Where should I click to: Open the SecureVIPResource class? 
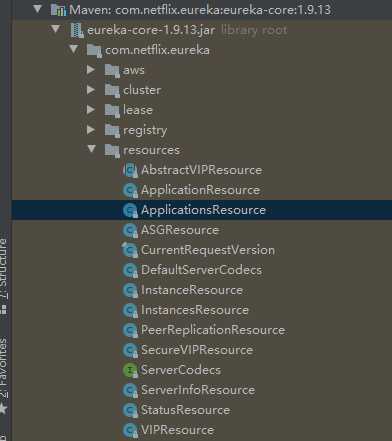(x=197, y=350)
